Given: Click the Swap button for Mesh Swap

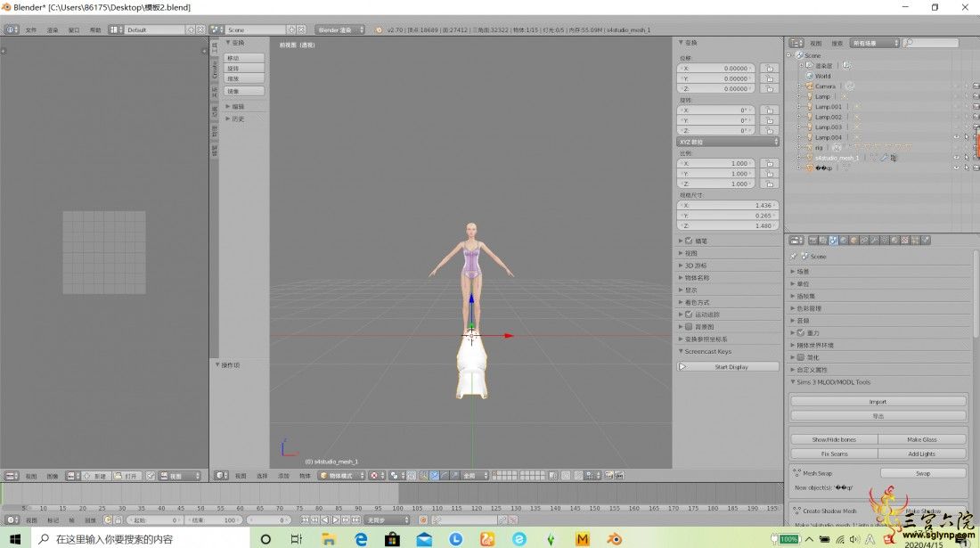Looking at the screenshot, I should [923, 473].
